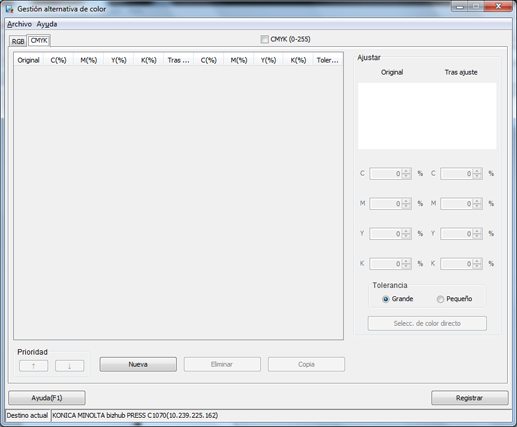The image size is (517, 427).
Task: Adjust Original M value with spinner arrows
Action: [406, 204]
